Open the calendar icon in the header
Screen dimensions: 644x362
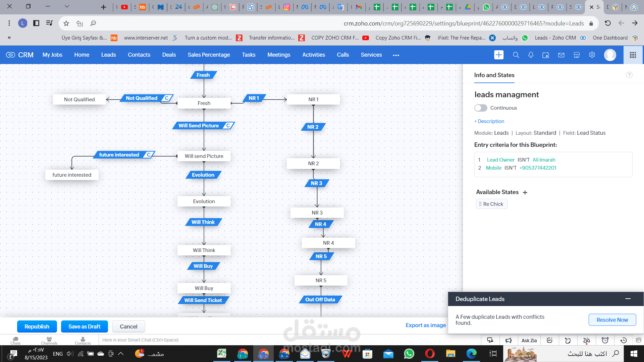(x=545, y=55)
